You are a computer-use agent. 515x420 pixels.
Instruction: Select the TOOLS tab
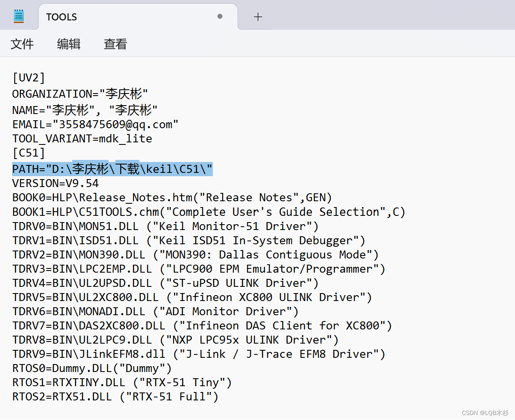click(138, 17)
